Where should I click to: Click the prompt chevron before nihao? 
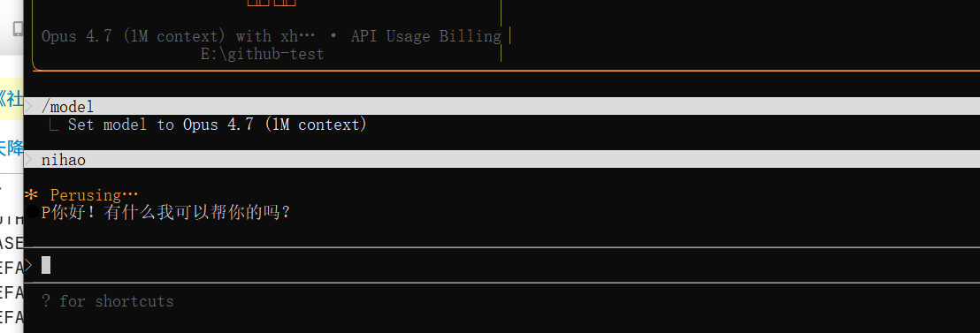[29, 160]
